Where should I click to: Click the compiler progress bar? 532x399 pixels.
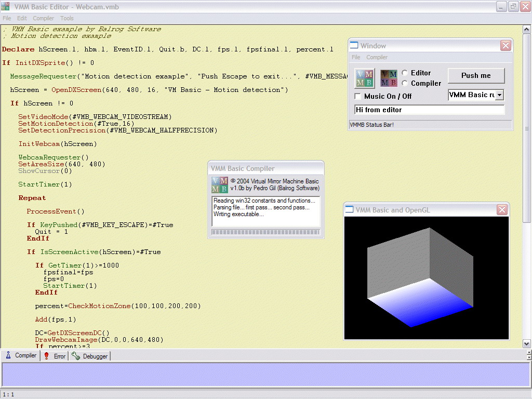pos(265,232)
